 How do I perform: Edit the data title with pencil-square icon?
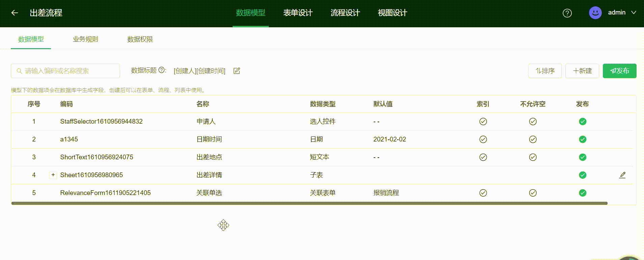pyautogui.click(x=237, y=71)
